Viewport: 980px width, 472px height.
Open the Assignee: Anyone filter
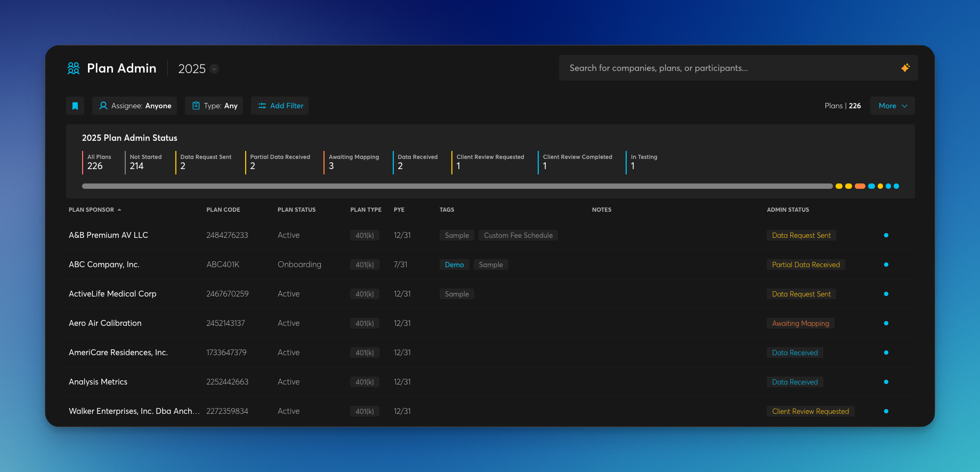(x=135, y=106)
